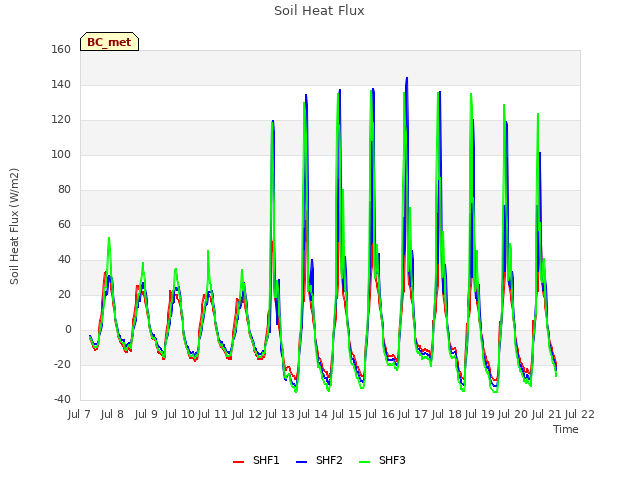Viewport: 640px width, 480px height.
Task: Click the Jul 17 x-axis label
Action: pyautogui.click(x=413, y=414)
